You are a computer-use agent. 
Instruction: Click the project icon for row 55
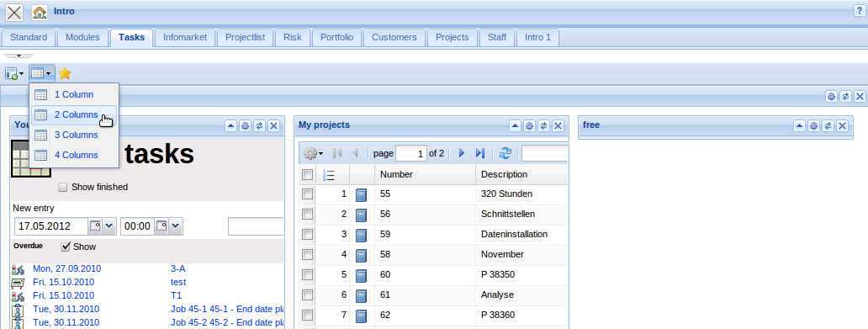[x=361, y=195]
